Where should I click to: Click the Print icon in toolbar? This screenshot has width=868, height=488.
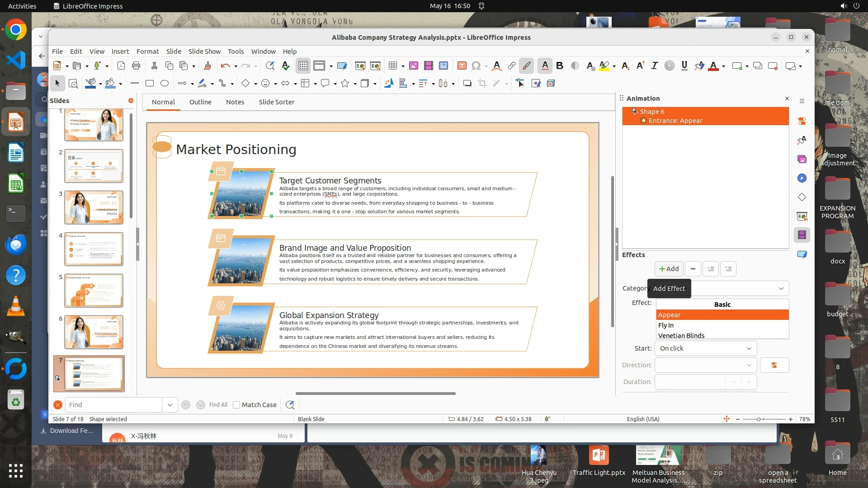tap(136, 66)
